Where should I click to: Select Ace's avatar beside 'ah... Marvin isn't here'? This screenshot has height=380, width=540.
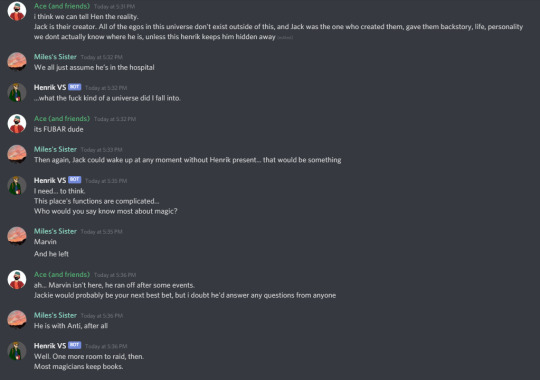coord(17,279)
